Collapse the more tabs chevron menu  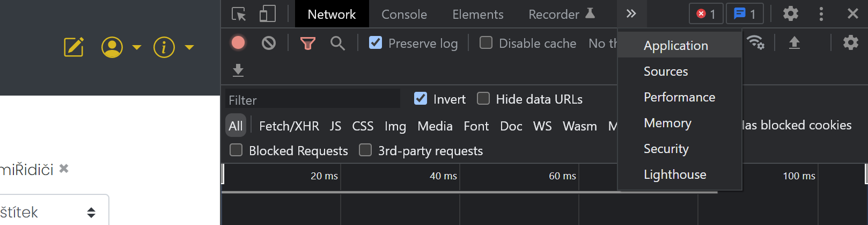pyautogui.click(x=631, y=14)
